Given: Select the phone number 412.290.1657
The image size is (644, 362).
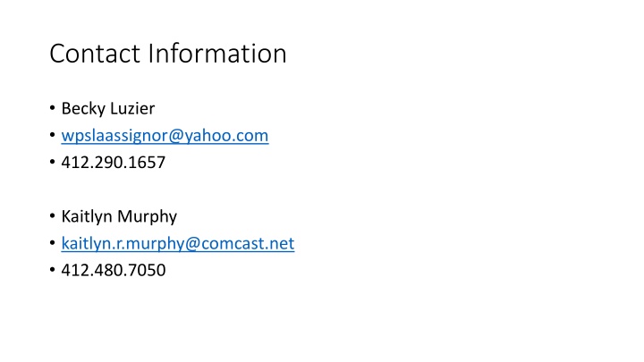Looking at the screenshot, I should pos(114,163).
